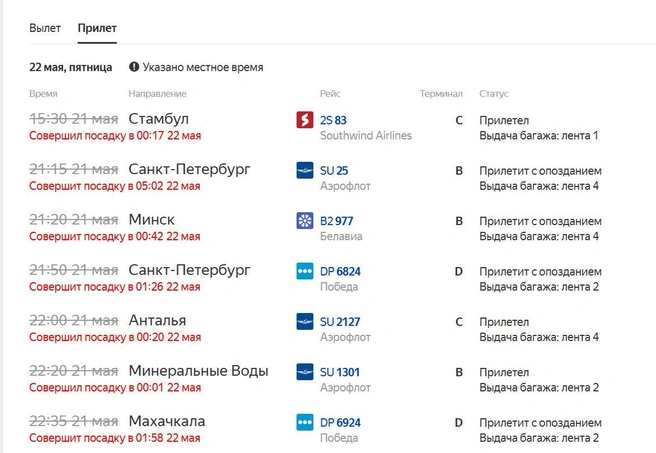Switch to the Вылет tab
656x453 pixels.
click(45, 28)
